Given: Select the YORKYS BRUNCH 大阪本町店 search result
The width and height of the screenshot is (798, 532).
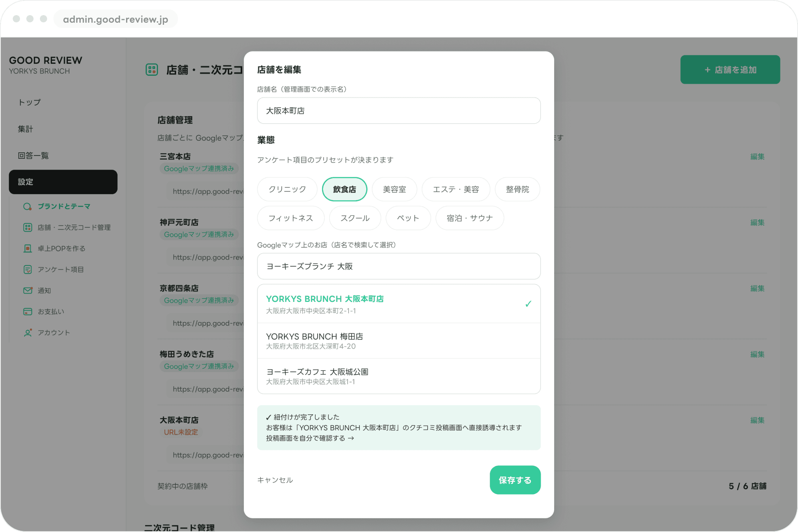Looking at the screenshot, I should point(399,304).
